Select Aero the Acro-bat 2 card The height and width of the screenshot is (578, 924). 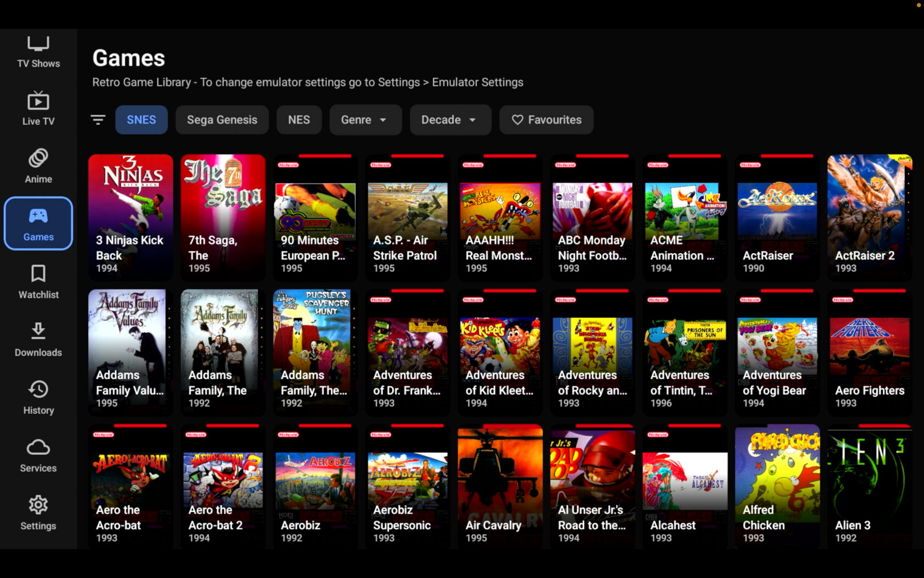coord(223,487)
